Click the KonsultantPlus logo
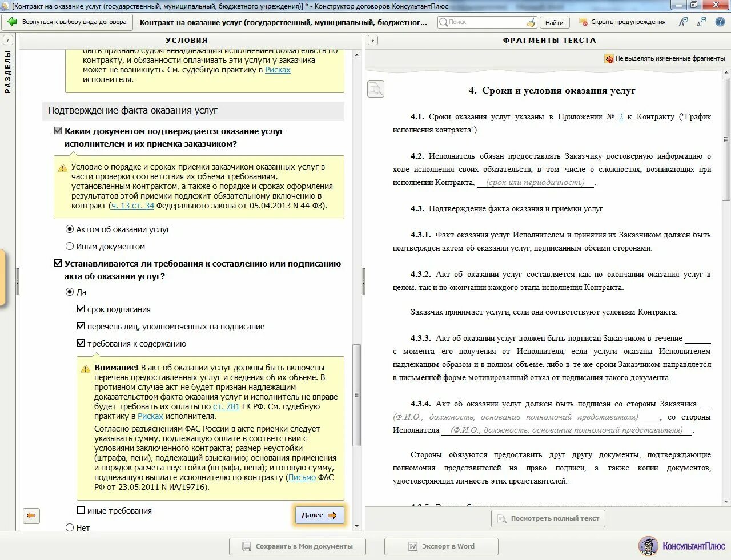The image size is (731, 560). (x=682, y=546)
